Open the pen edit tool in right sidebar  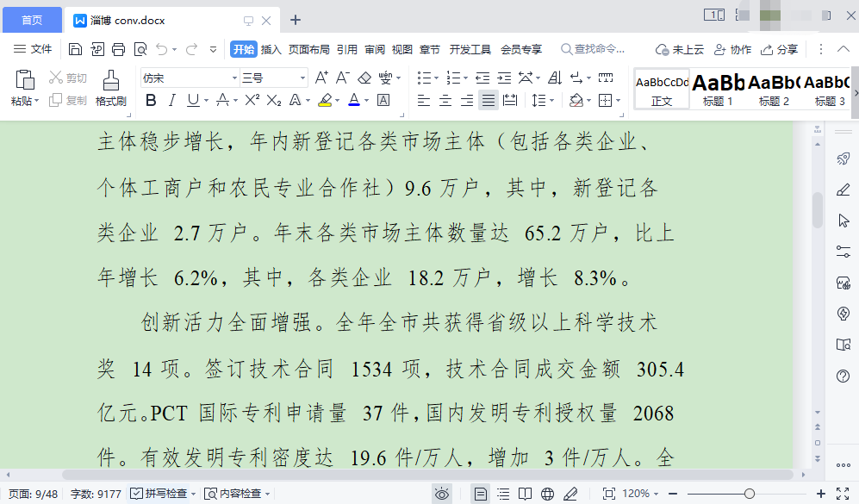tap(843, 190)
